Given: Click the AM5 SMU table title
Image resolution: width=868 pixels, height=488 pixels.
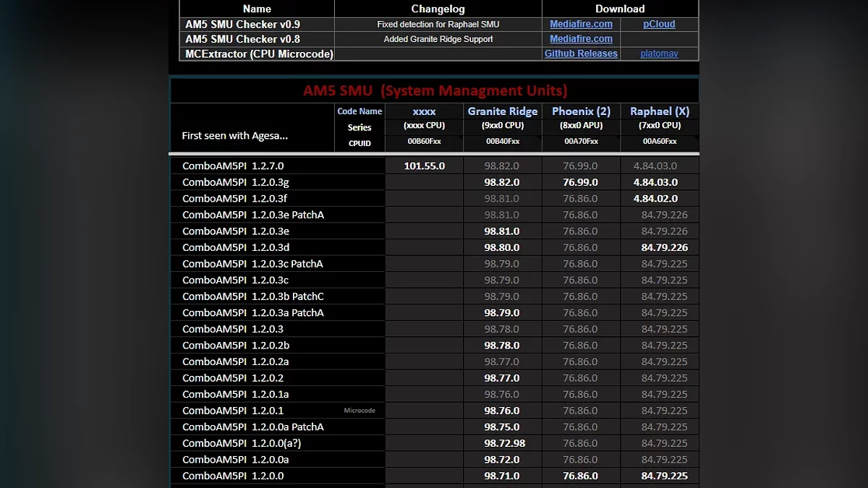Looking at the screenshot, I should tap(435, 90).
